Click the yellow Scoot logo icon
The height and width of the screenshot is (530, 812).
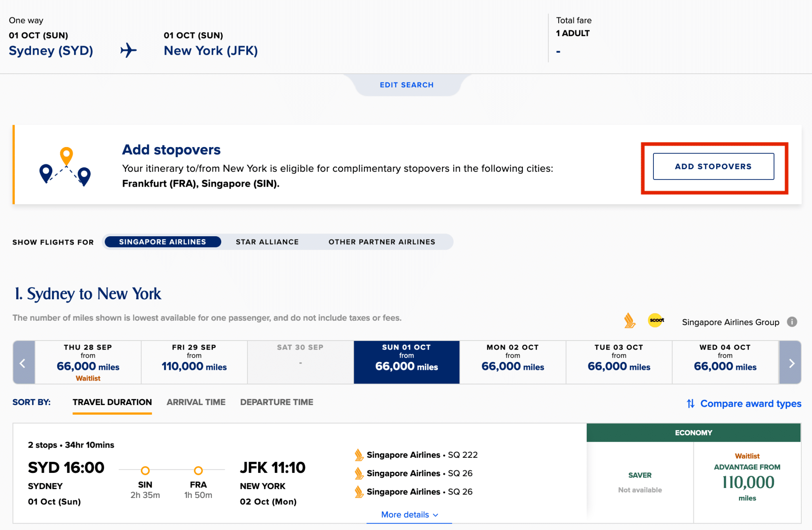(x=656, y=320)
